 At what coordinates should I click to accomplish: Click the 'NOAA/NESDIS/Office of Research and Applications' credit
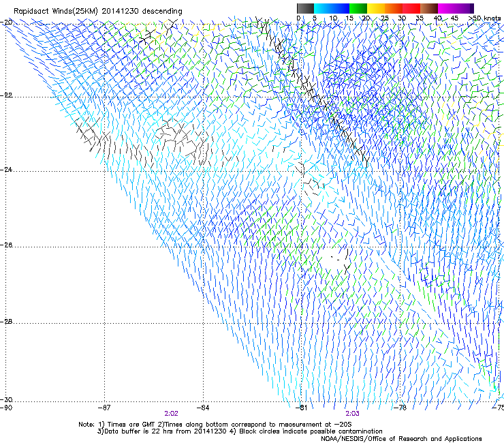pos(401,439)
